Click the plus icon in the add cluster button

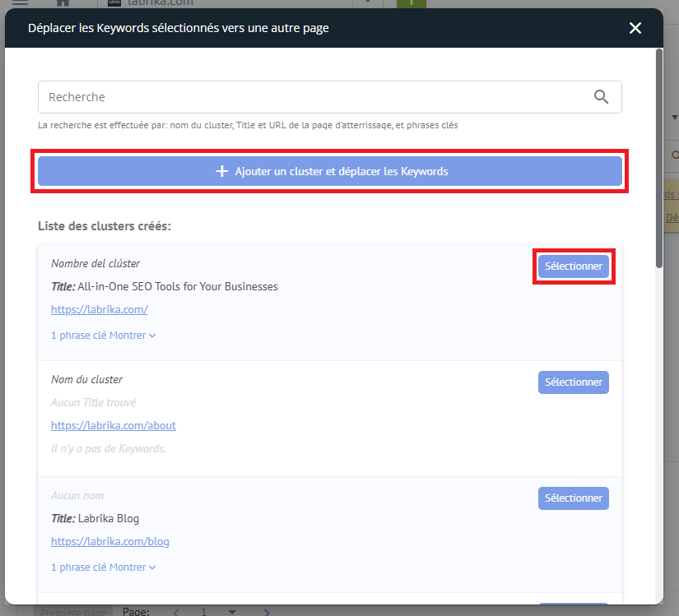(x=221, y=171)
